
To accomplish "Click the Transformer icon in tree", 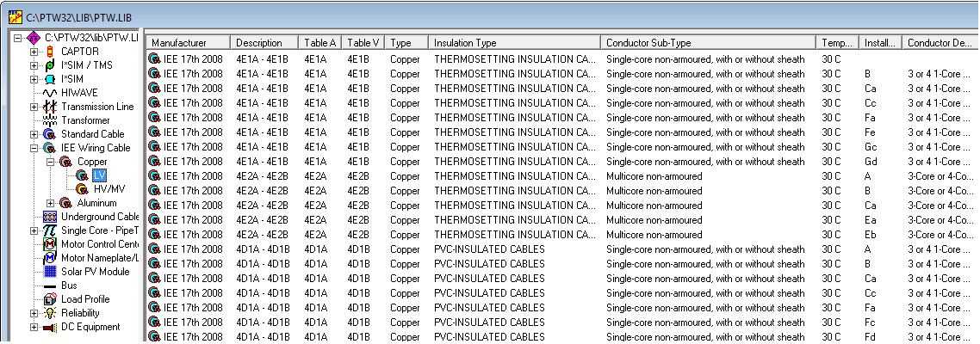I will click(50, 120).
